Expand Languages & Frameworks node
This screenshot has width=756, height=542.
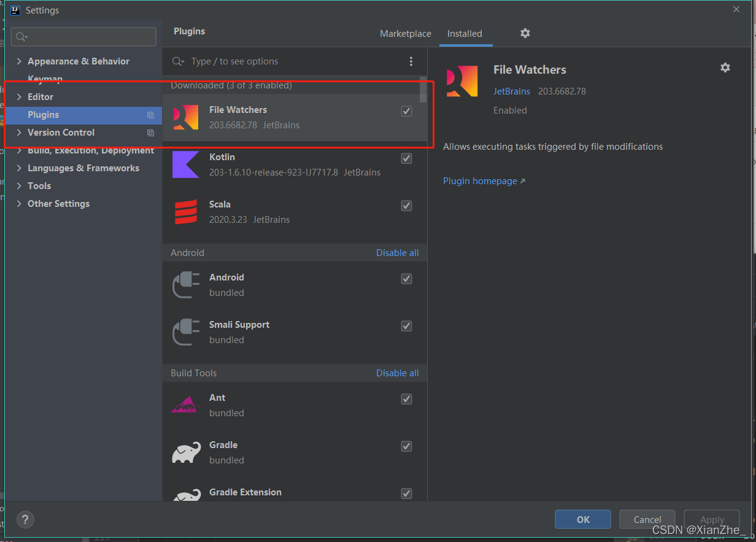coord(19,168)
